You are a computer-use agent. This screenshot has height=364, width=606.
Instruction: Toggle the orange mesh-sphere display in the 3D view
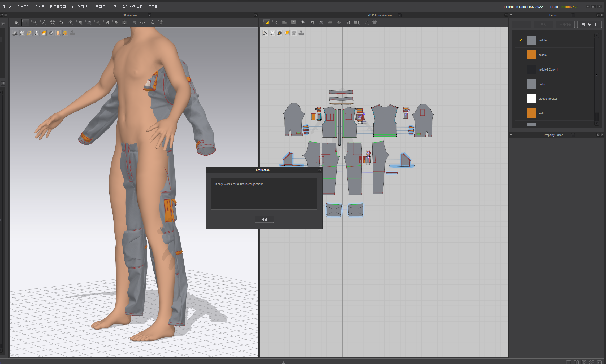pos(65,33)
